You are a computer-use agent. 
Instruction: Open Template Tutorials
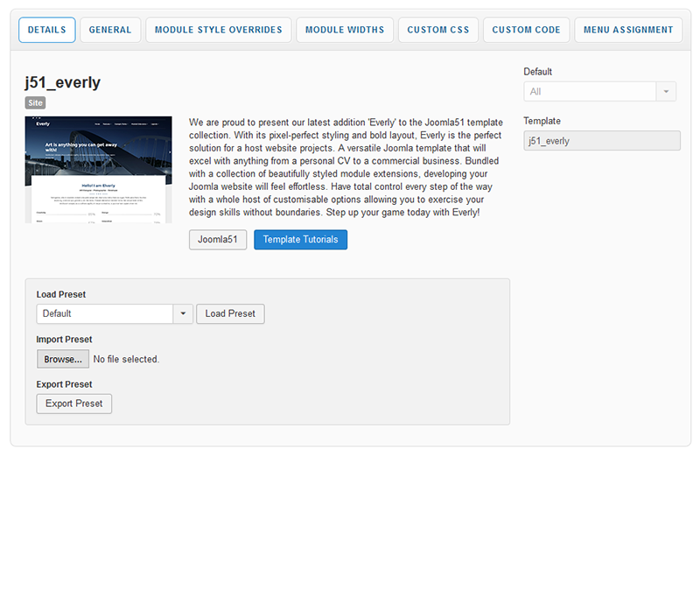300,240
